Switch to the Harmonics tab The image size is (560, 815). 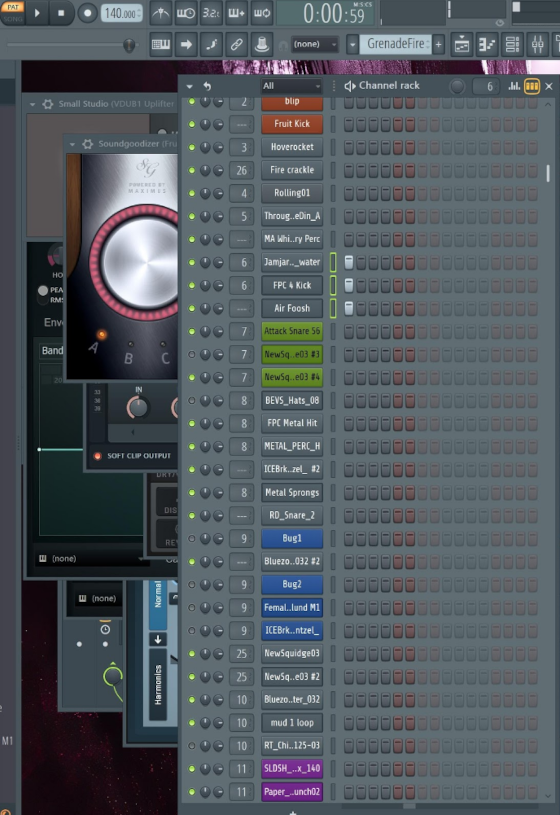(158, 684)
